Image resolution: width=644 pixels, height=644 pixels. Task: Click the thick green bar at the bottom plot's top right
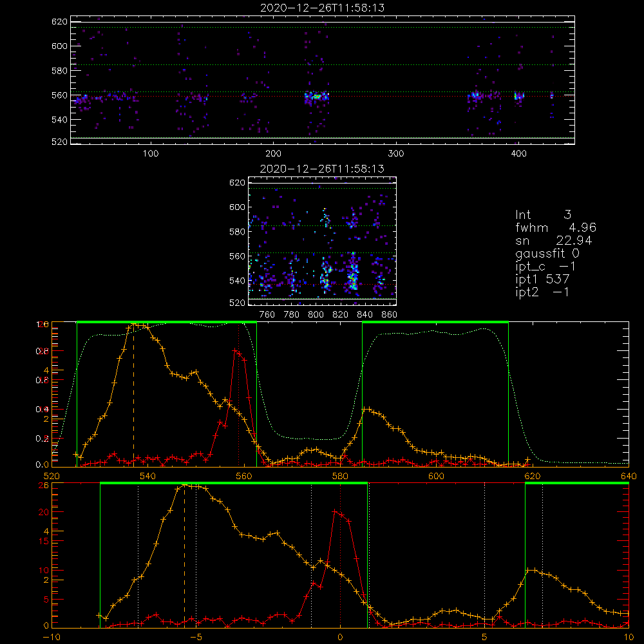tap(576, 483)
